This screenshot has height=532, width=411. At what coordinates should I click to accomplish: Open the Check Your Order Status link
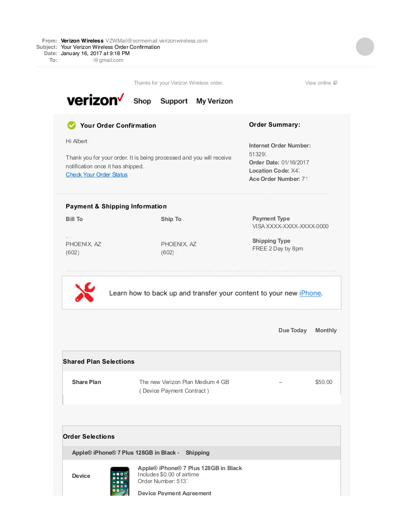click(x=97, y=175)
